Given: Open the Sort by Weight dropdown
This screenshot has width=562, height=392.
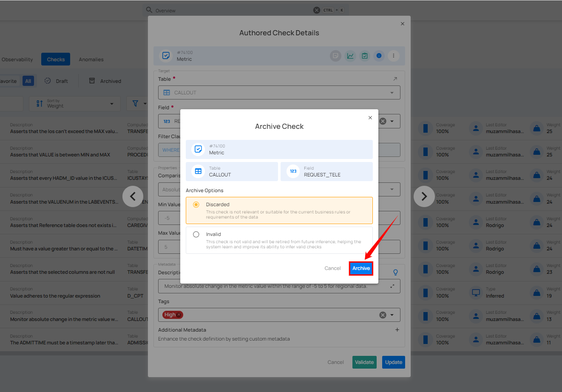Looking at the screenshot, I should click(x=75, y=104).
